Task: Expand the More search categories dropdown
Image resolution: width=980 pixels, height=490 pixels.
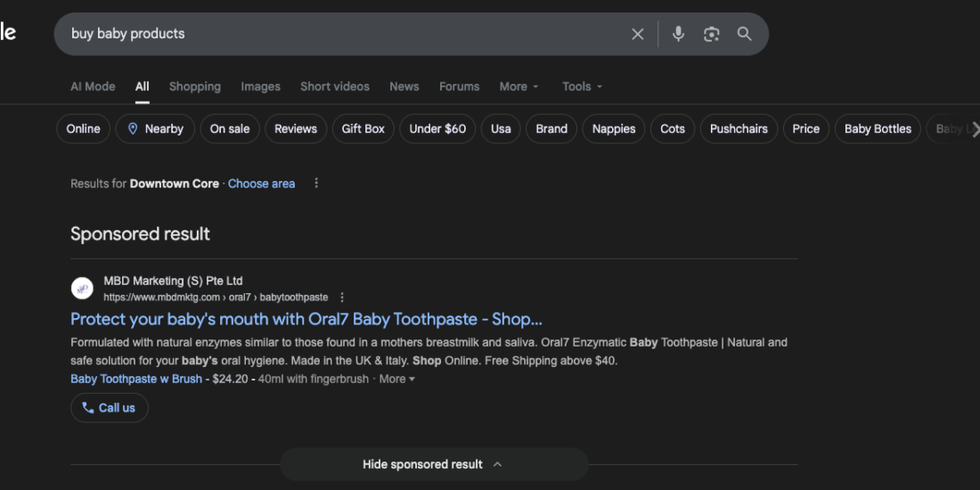Action: point(519,86)
